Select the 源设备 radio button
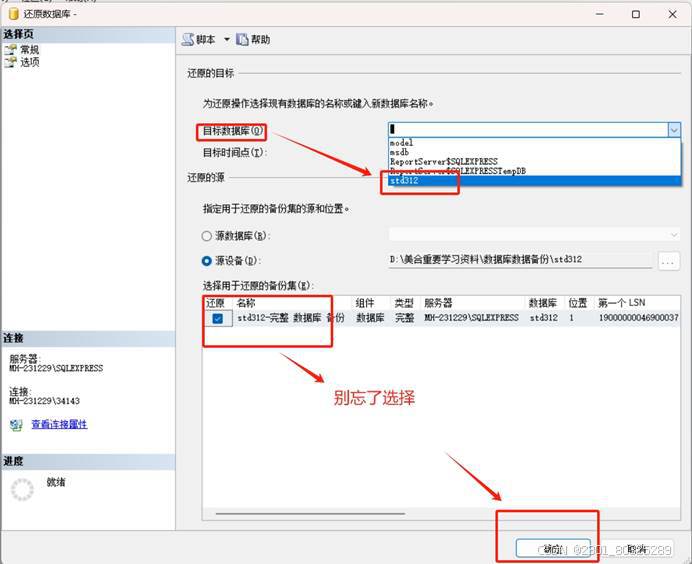The image size is (692, 564). click(x=206, y=261)
